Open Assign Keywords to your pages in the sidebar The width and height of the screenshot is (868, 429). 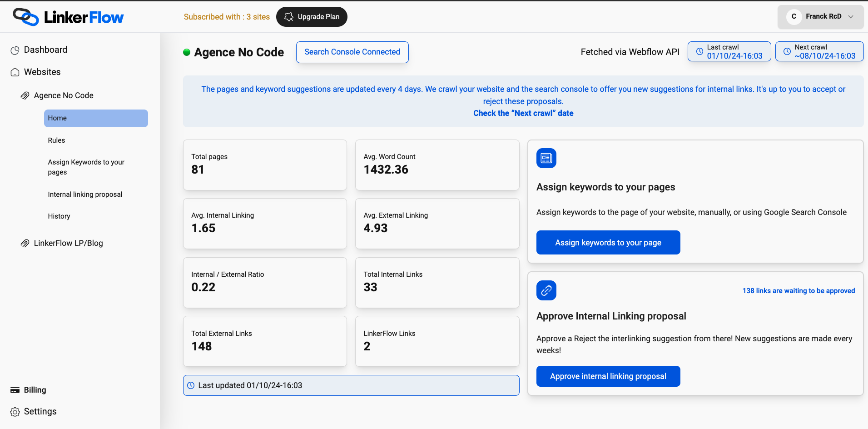click(x=86, y=167)
